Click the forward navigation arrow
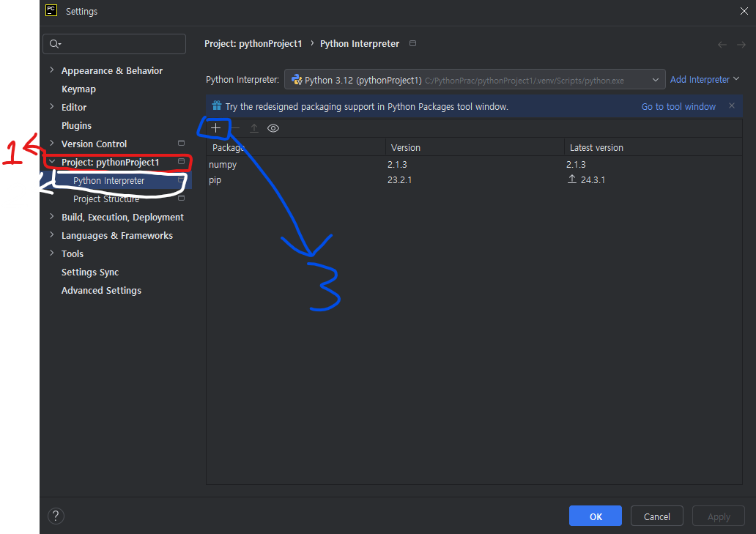The image size is (756, 534). [741, 45]
